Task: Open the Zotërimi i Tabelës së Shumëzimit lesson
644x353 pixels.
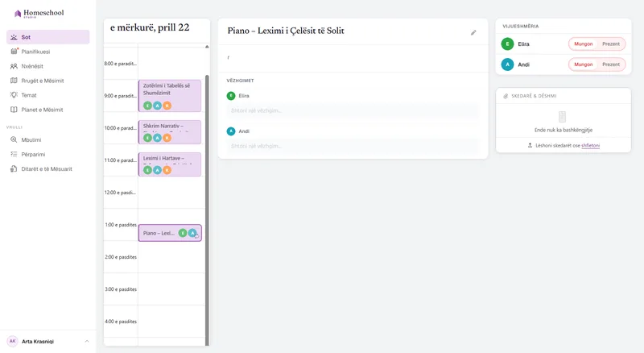Action: click(170, 96)
